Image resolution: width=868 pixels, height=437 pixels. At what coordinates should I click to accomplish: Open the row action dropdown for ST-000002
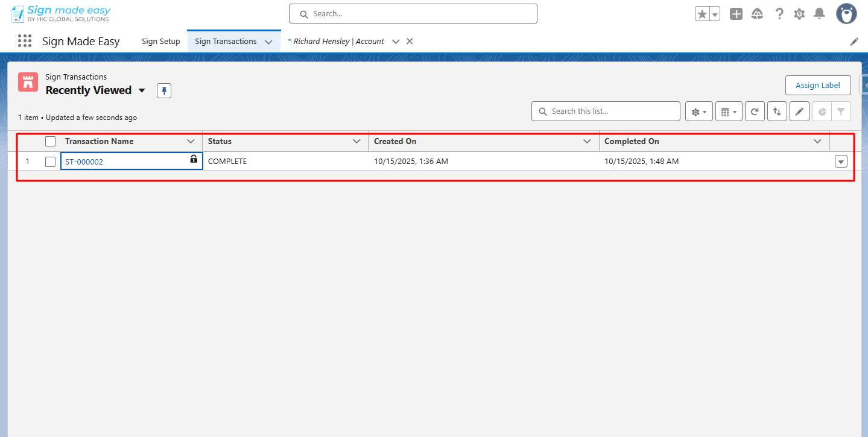(x=840, y=161)
